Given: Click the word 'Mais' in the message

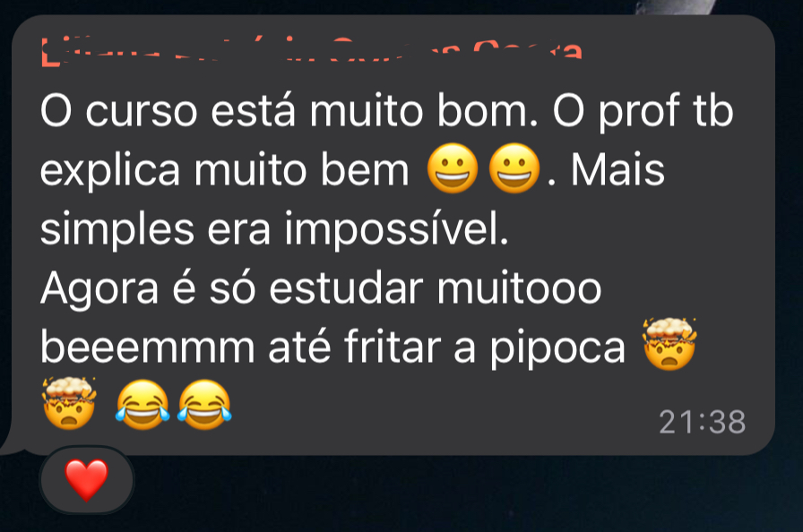Looking at the screenshot, I should [617, 170].
